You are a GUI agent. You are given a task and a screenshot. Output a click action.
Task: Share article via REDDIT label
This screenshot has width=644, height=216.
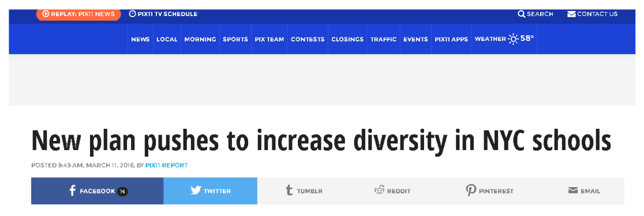tap(398, 191)
